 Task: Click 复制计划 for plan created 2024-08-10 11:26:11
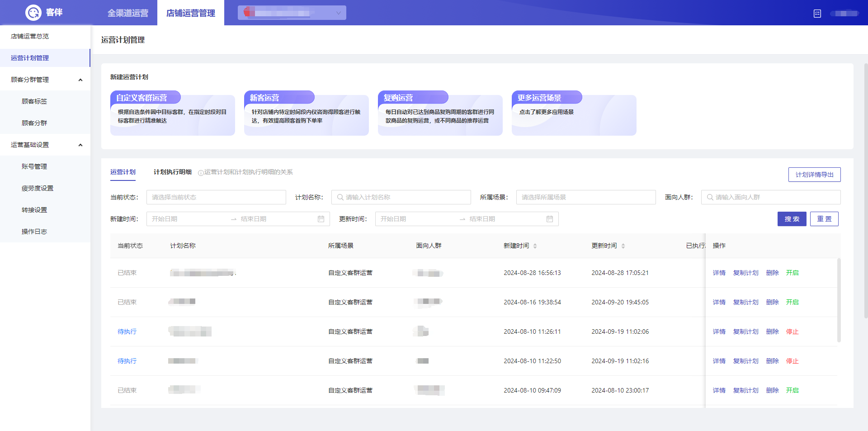coord(745,332)
